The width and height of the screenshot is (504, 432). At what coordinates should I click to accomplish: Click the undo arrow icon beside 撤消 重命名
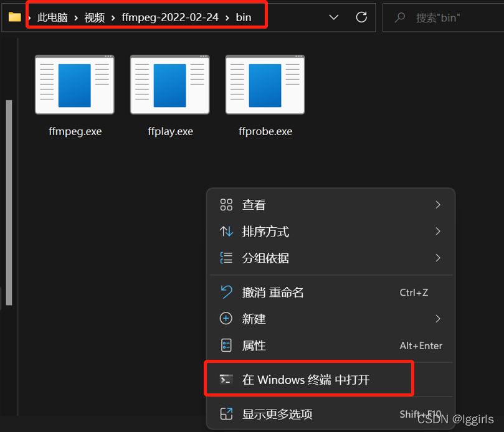point(226,293)
